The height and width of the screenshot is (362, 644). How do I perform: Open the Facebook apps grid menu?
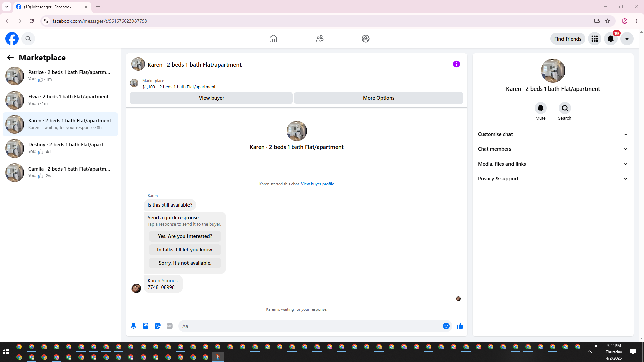pyautogui.click(x=595, y=39)
